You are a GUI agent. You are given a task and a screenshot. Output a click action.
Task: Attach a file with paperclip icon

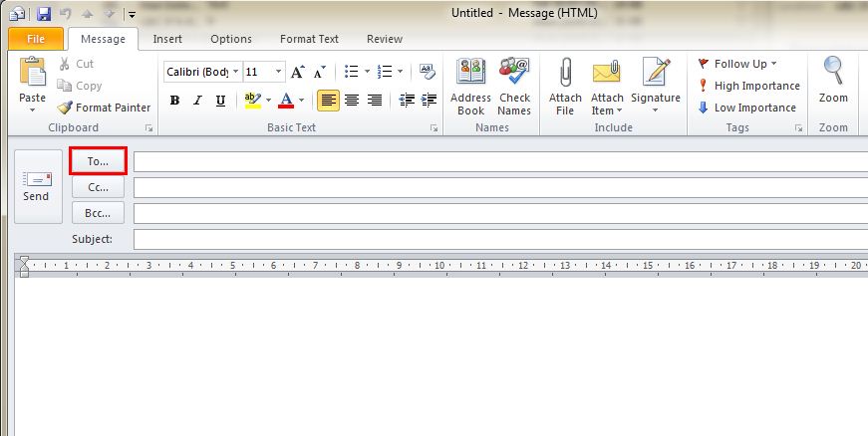[565, 86]
